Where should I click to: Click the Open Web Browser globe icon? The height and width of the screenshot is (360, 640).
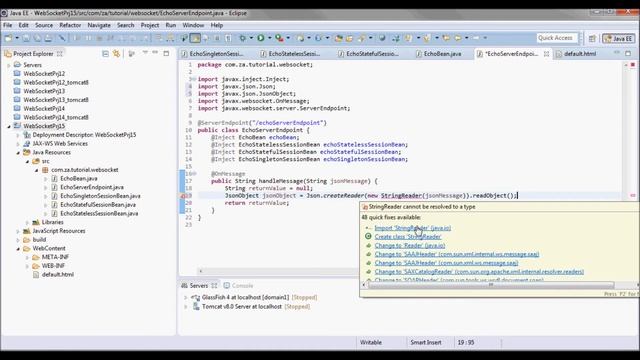point(382,38)
